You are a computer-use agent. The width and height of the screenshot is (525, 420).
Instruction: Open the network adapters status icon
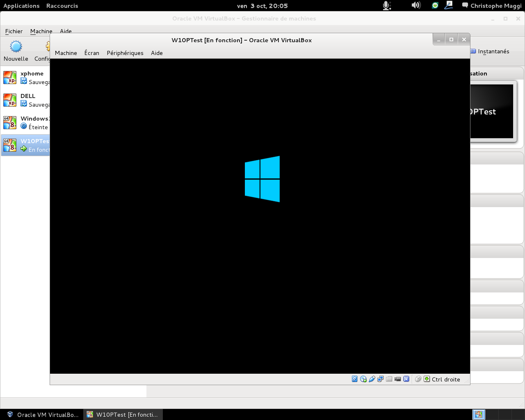pos(381,379)
